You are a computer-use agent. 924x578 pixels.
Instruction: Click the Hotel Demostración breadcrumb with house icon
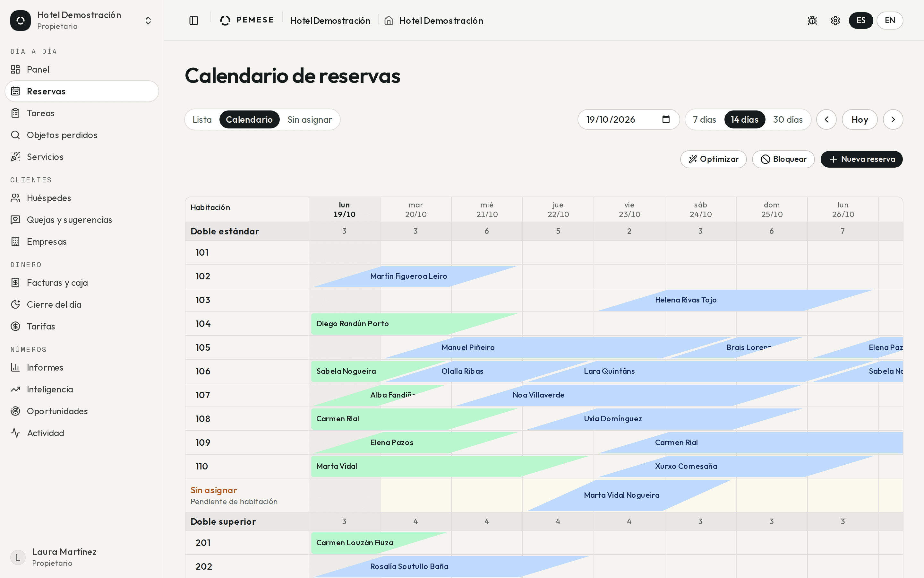(434, 21)
